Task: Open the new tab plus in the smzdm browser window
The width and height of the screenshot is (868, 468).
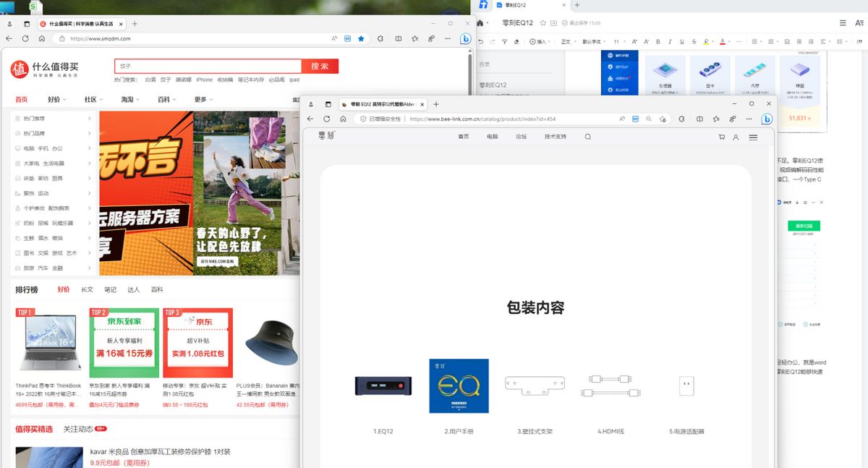Action: click(135, 24)
